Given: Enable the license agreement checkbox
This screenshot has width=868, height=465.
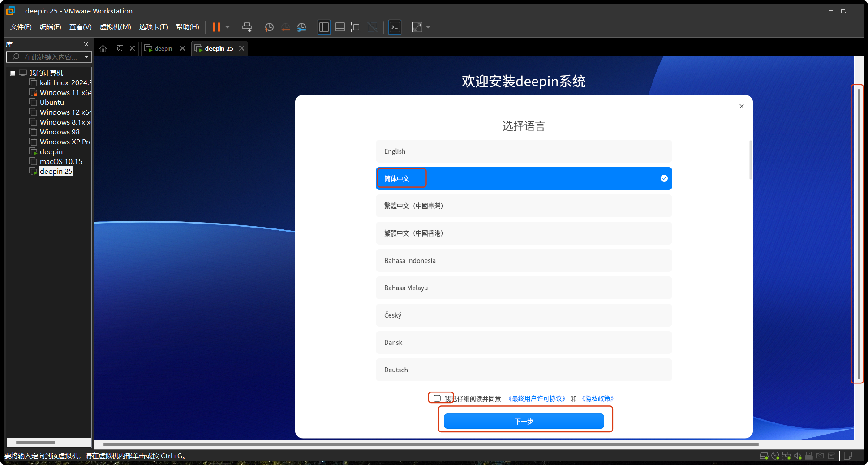Looking at the screenshot, I should click(x=437, y=398).
